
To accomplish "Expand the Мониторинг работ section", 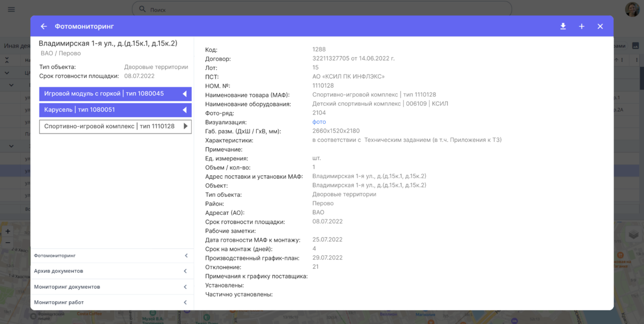I will [185, 303].
